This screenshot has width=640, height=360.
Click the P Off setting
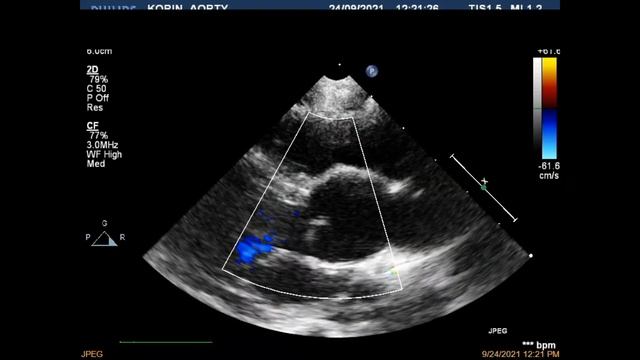(x=98, y=98)
